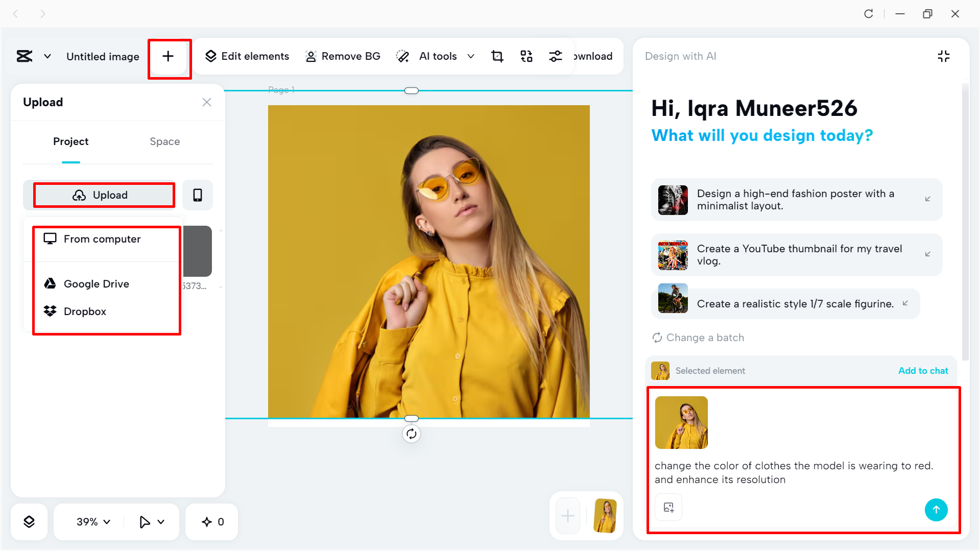Click the insert arrow on figurine suggestion

click(905, 303)
